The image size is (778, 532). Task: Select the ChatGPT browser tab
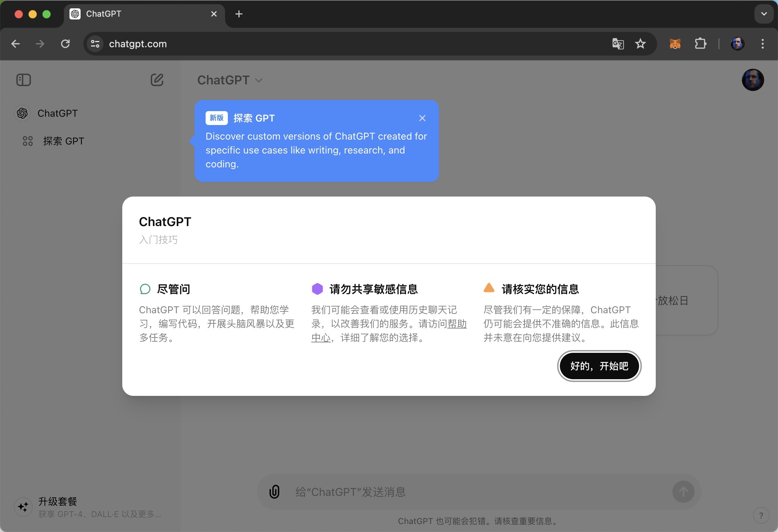tap(144, 14)
